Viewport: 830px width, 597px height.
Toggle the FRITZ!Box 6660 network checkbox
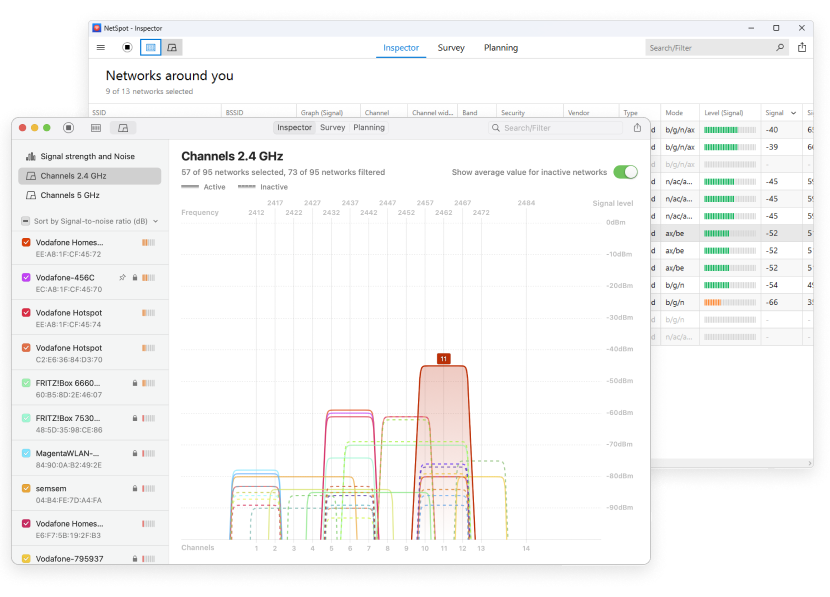coord(26,383)
